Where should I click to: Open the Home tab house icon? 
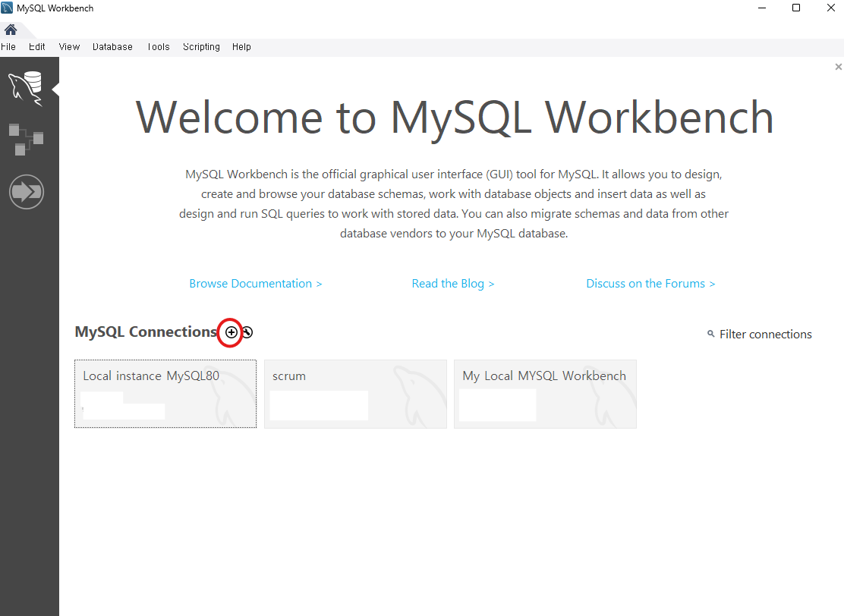10,30
